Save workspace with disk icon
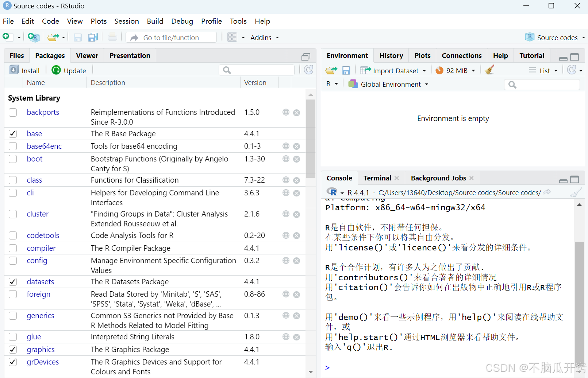Screen dimensions: 588x378 tap(346, 70)
